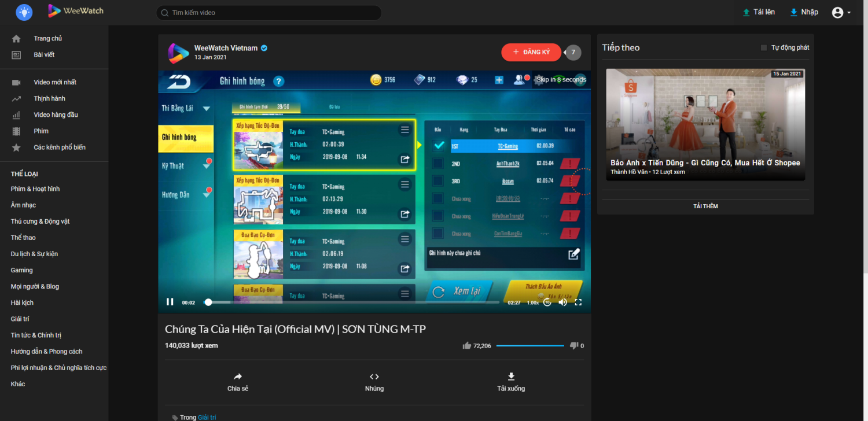This screenshot has width=868, height=421.
Task: Seek on the video progress bar
Action: pyautogui.click(x=353, y=302)
